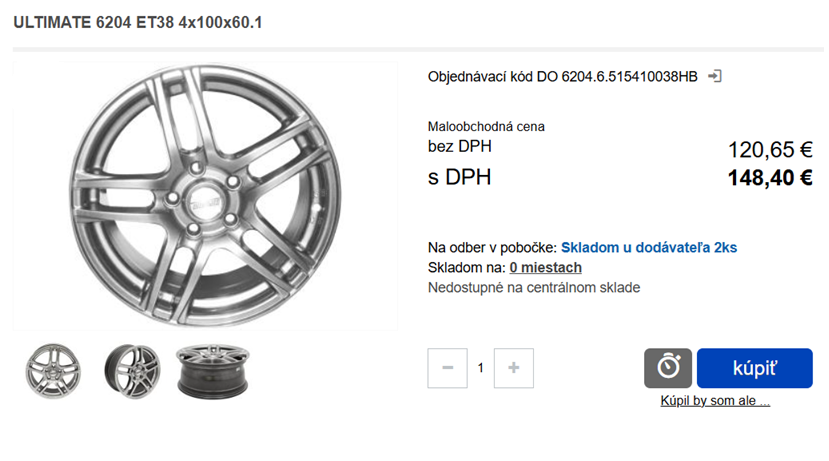Click the 120,65 € price without DPH
Image resolution: width=829 pixels, height=461 pixels.
[x=769, y=150]
